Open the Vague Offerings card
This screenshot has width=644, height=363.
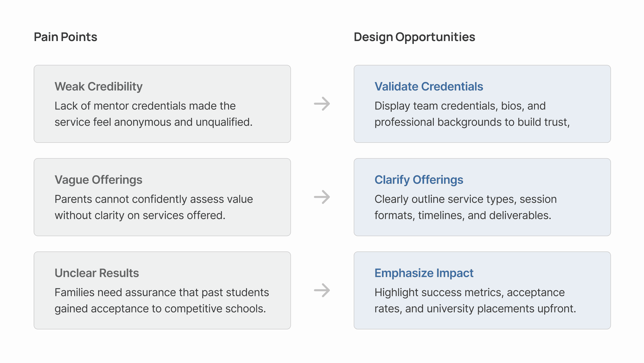162,197
